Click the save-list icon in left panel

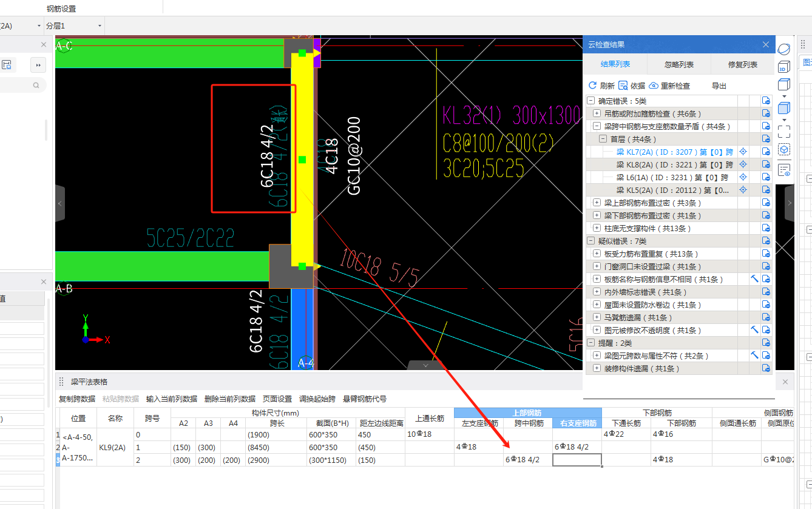[x=7, y=65]
